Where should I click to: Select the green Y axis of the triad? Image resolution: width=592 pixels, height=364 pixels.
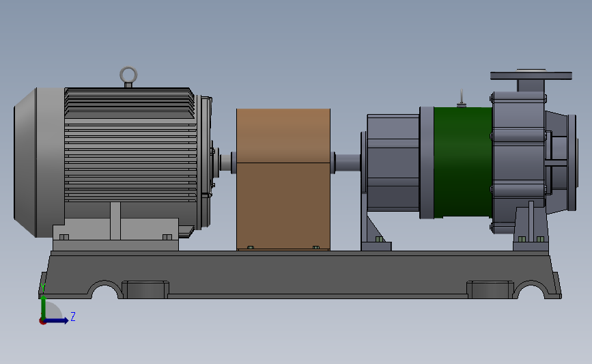43,308
